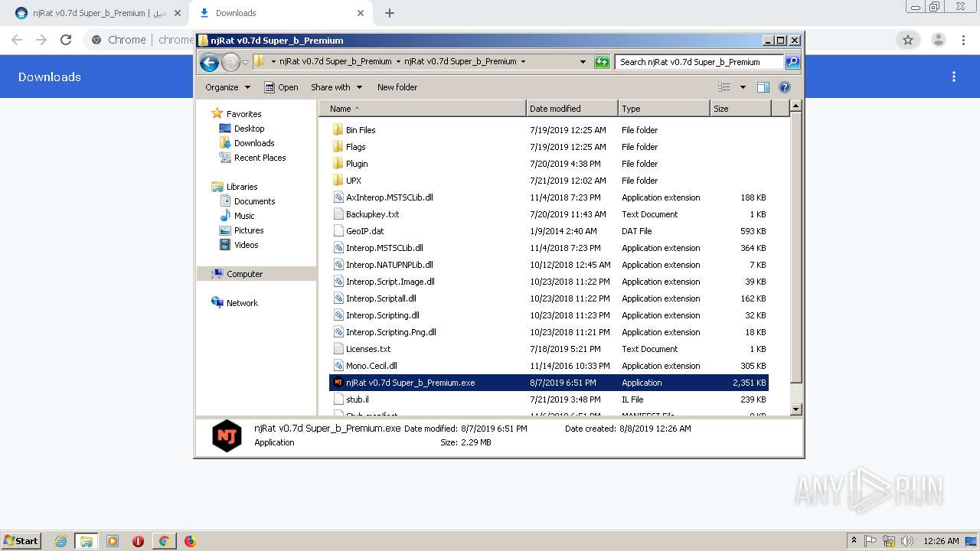Toggle the preview pane icon
The image size is (980, 551).
(763, 87)
